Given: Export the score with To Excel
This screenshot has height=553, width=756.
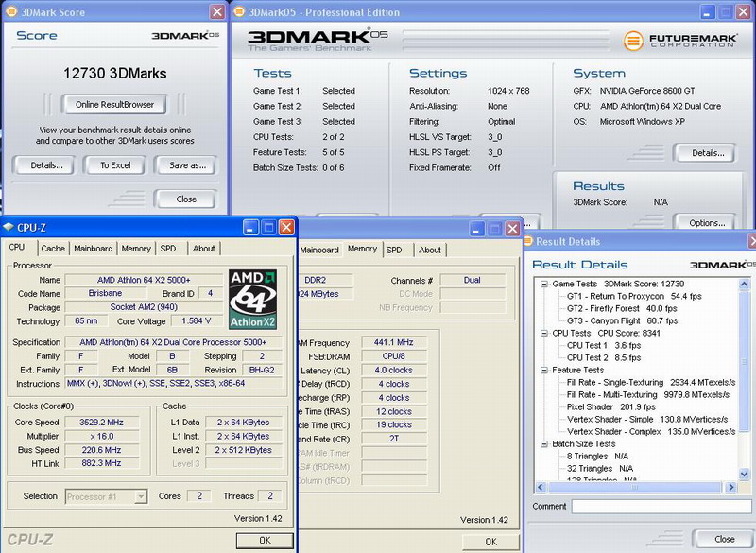Looking at the screenshot, I should coord(115,165).
